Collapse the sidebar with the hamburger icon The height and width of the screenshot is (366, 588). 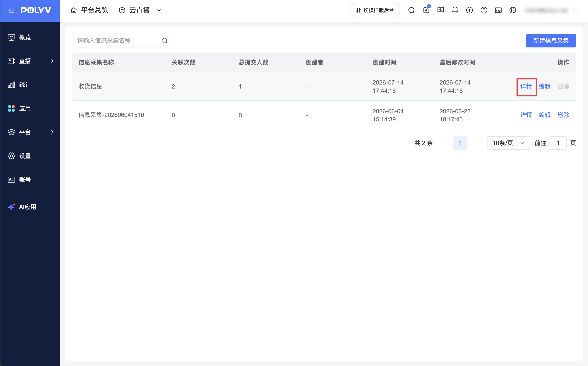(x=11, y=10)
